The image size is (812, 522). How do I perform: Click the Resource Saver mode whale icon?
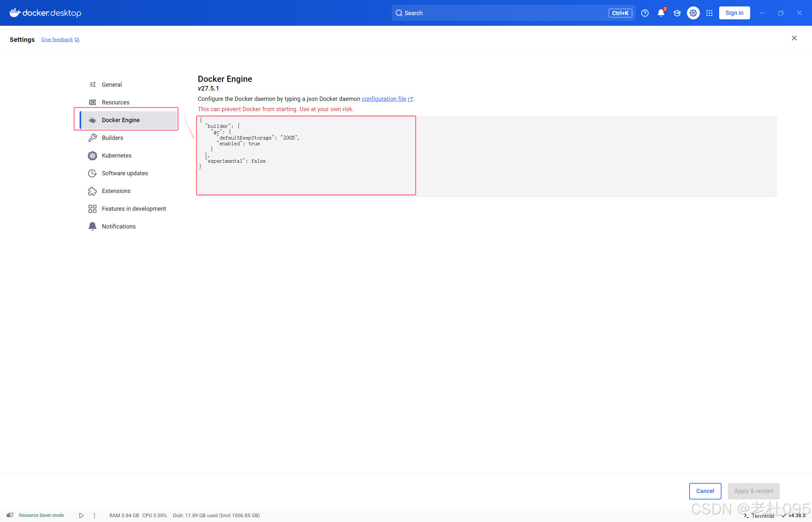point(10,515)
